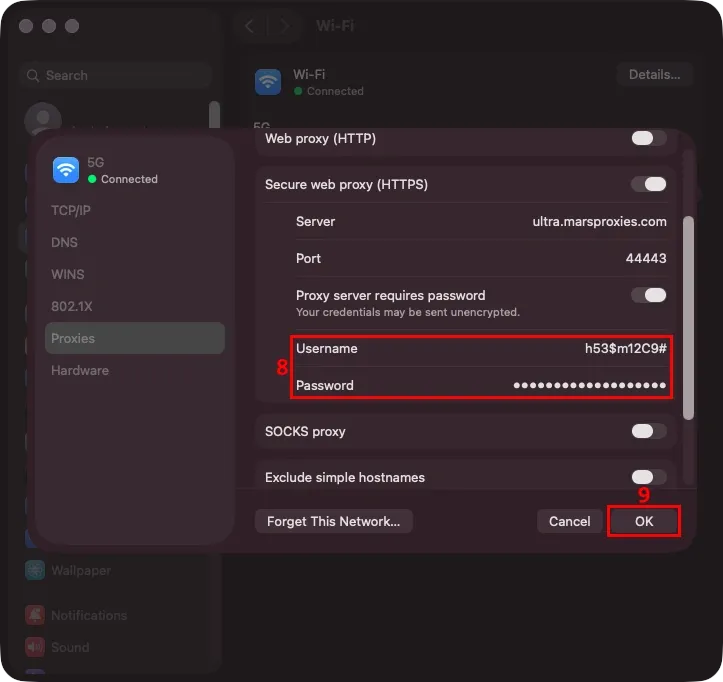Open Notifications icon in sidebar
Image resolution: width=723 pixels, height=682 pixels.
pos(35,615)
